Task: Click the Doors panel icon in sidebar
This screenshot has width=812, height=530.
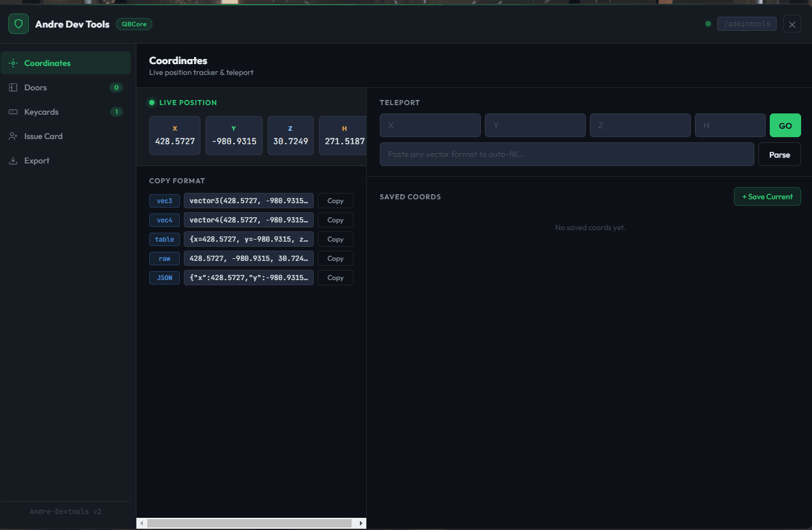Action: tap(13, 88)
